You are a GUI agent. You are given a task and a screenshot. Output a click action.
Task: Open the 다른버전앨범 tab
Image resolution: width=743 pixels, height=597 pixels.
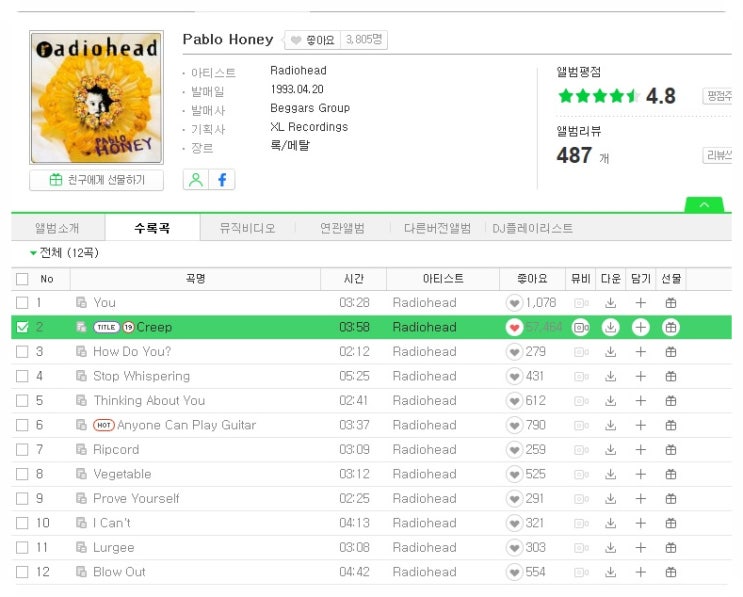click(x=437, y=228)
